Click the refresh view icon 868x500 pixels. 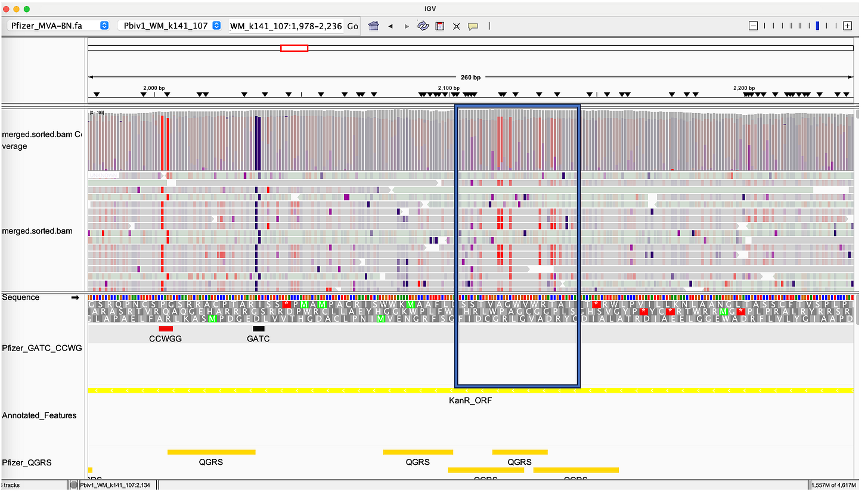[423, 26]
